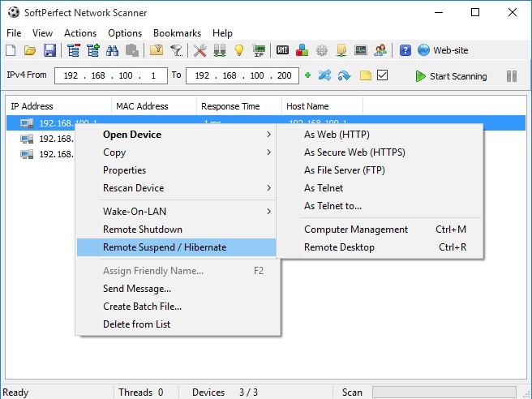Click the funnel filter icon
The height and width of the screenshot is (399, 532).
click(176, 50)
